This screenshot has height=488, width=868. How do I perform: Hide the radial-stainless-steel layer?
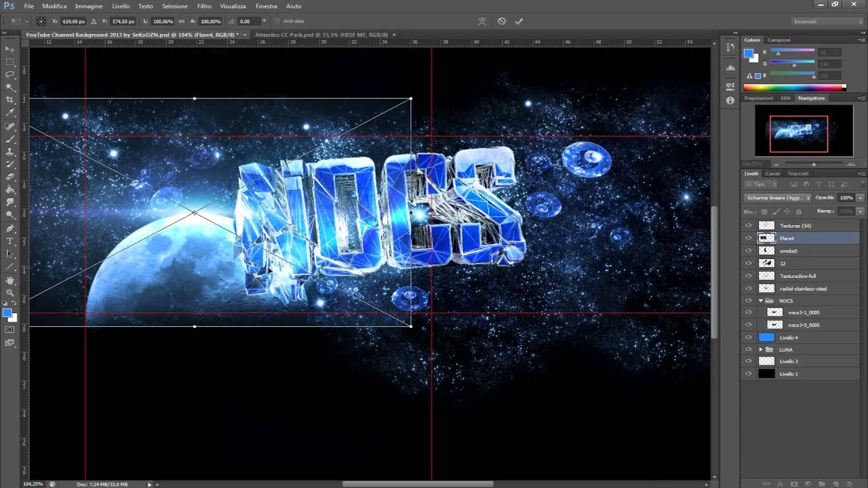(749, 288)
